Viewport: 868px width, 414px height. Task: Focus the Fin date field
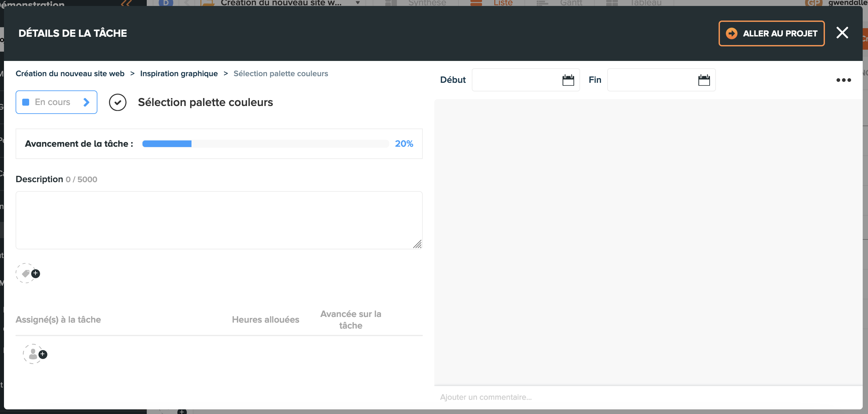point(651,80)
